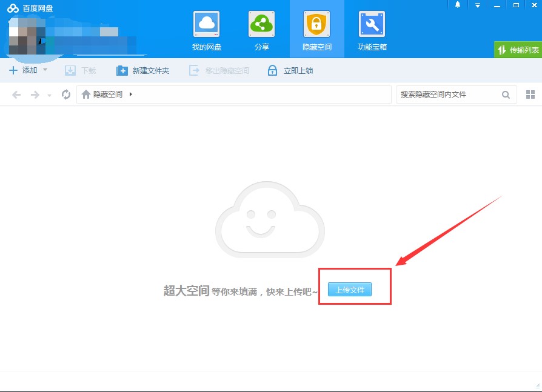Lock the space with 立即上锁
This screenshot has height=392, width=542.
tap(290, 70)
